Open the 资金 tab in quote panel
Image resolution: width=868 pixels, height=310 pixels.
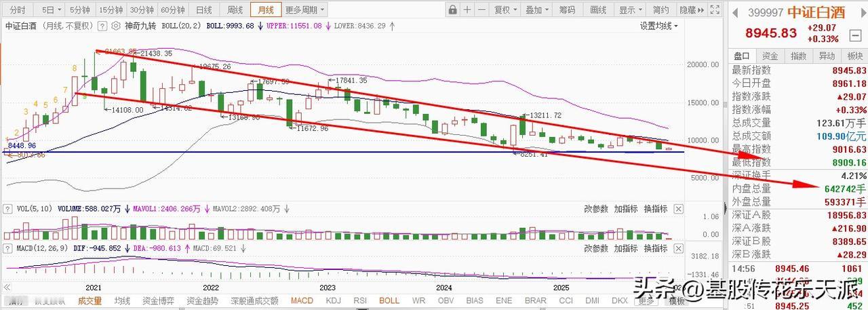pyautogui.click(x=770, y=56)
